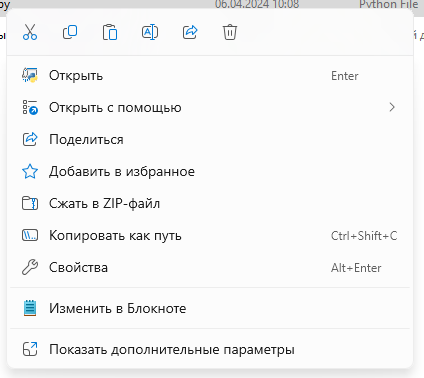424x378 pixels.
Task: Click the open-with icon beside Открыть с помощью
Action: pyautogui.click(x=30, y=107)
